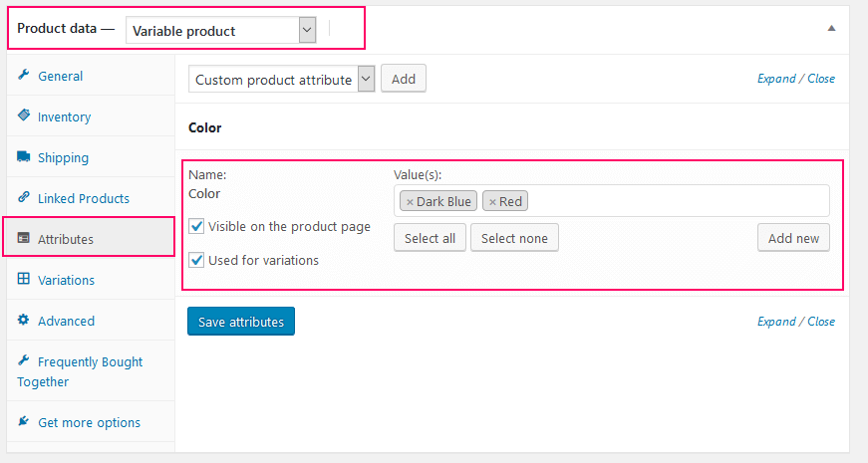Viewport: 868px width, 463px height.
Task: Click the Shipping truck icon
Action: coord(23,157)
